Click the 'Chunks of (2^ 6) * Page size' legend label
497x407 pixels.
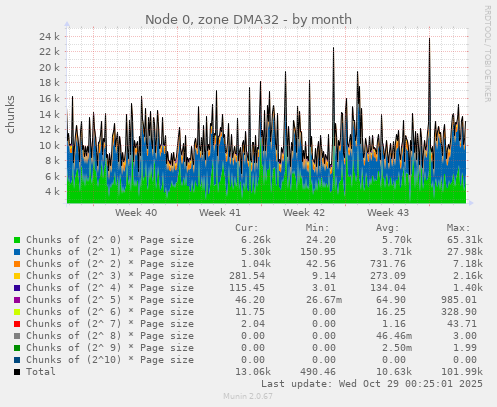(110, 312)
